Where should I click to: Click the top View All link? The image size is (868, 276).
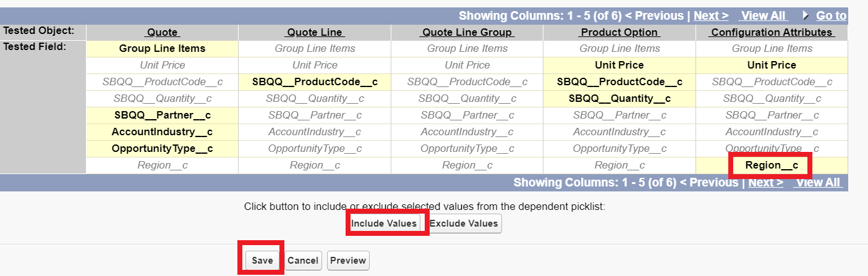coord(763,15)
